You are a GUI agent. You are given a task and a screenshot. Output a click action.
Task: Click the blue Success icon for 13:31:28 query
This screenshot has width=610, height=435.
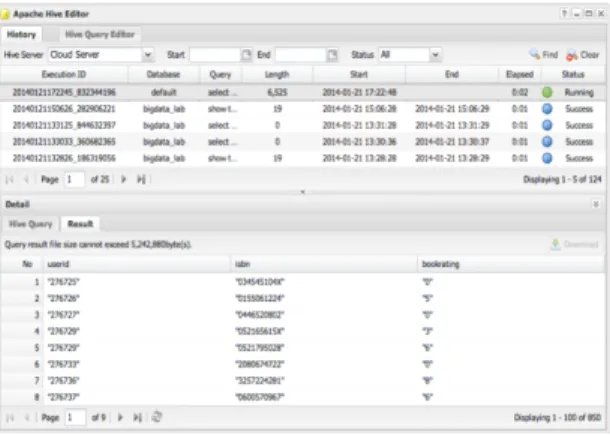pos(547,125)
